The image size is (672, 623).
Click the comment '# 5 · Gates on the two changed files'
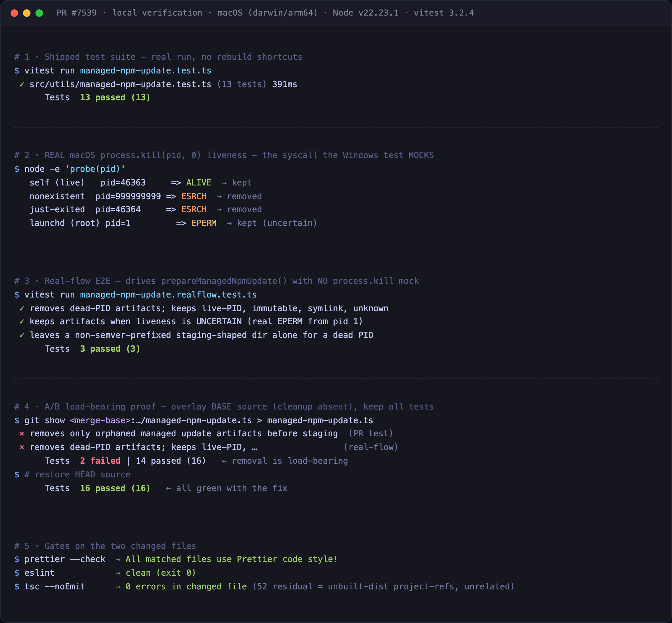point(105,546)
